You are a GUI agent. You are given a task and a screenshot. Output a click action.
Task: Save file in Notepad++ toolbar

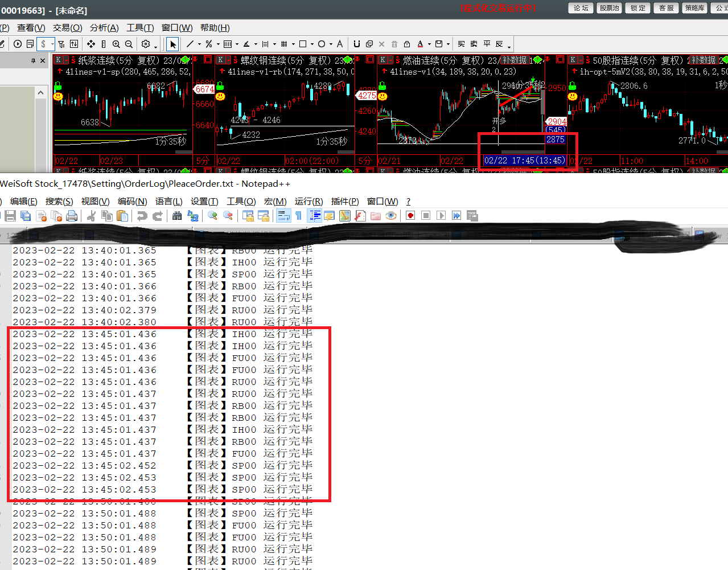point(10,216)
